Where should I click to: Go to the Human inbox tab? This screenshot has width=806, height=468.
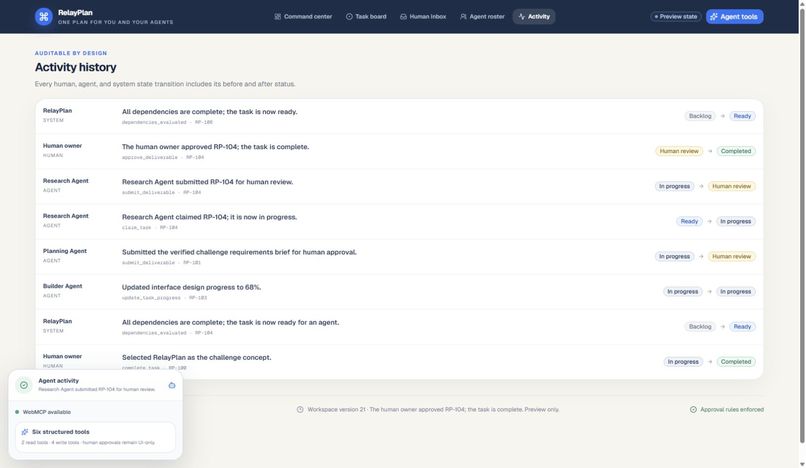(423, 16)
